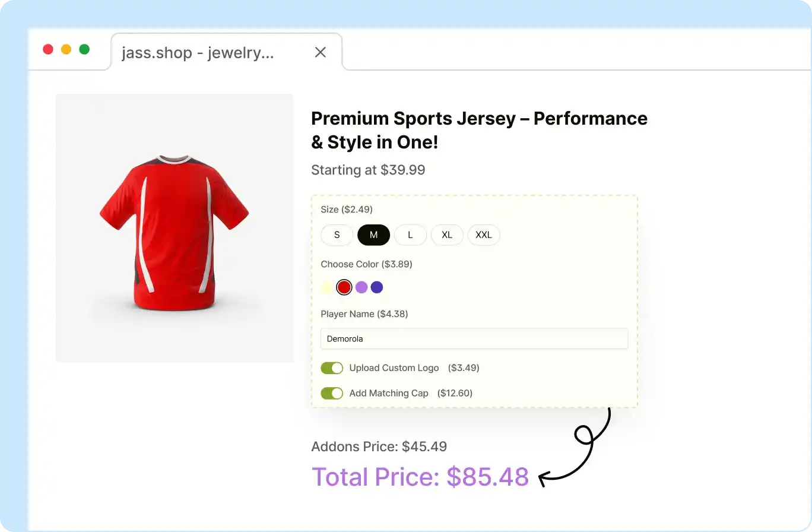
Task: Pick the purple jersey color
Action: click(x=361, y=287)
